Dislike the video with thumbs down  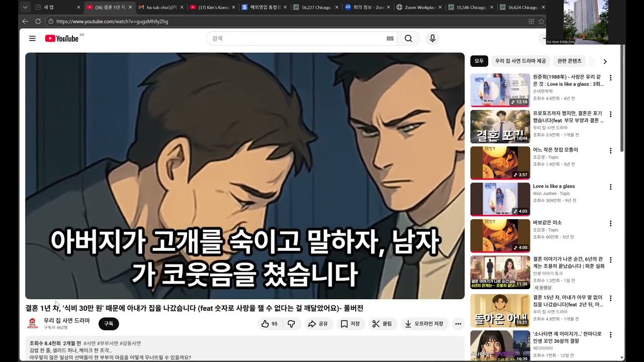point(291,324)
